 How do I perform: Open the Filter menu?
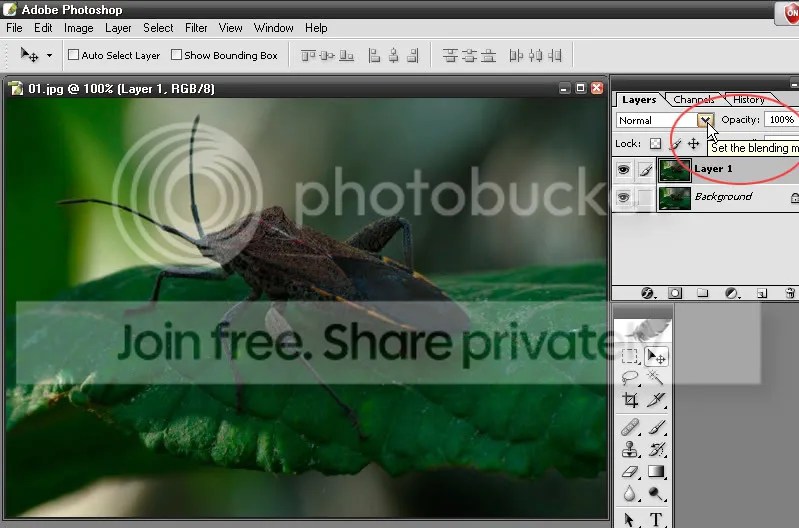196,28
